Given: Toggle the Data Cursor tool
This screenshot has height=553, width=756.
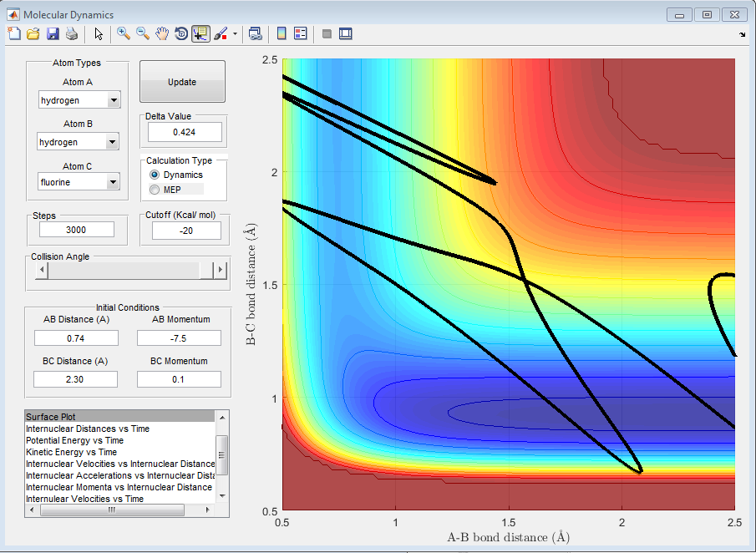Looking at the screenshot, I should pos(200,33).
